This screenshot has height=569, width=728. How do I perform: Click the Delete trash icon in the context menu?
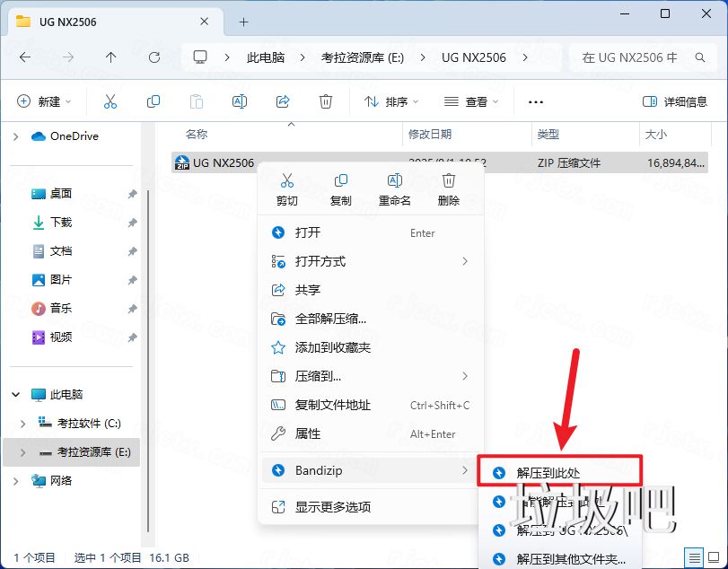pos(447,182)
